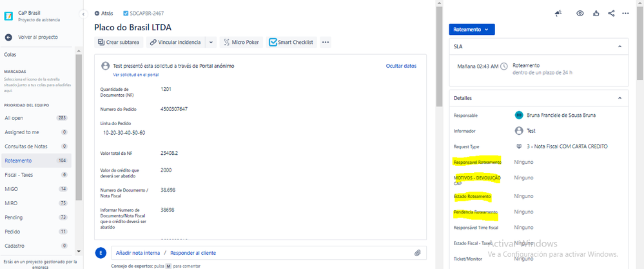The width and height of the screenshot is (644, 269).
Task: Open Ver solicitud en el portal link
Action: [x=135, y=75]
